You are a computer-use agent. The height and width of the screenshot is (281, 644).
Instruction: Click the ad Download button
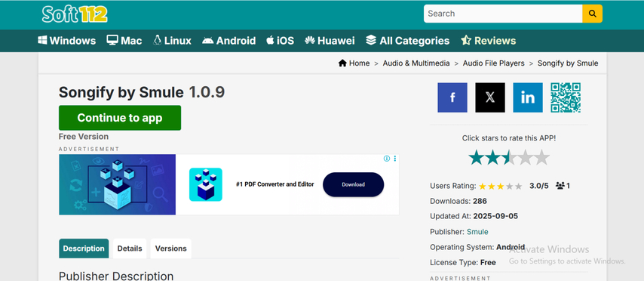pos(353,184)
